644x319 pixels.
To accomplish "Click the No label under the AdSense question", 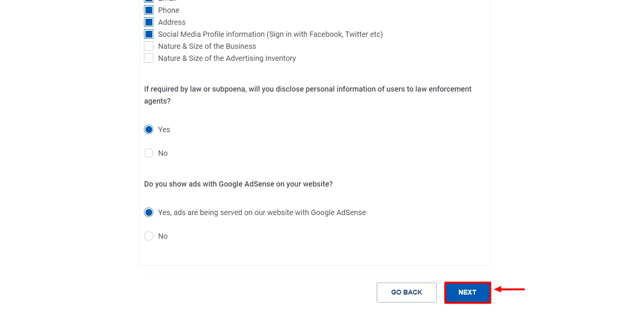I will pos(163,236).
